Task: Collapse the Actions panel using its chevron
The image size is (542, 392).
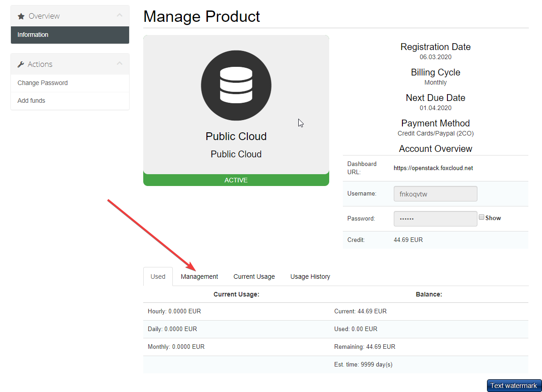Action: [120, 64]
